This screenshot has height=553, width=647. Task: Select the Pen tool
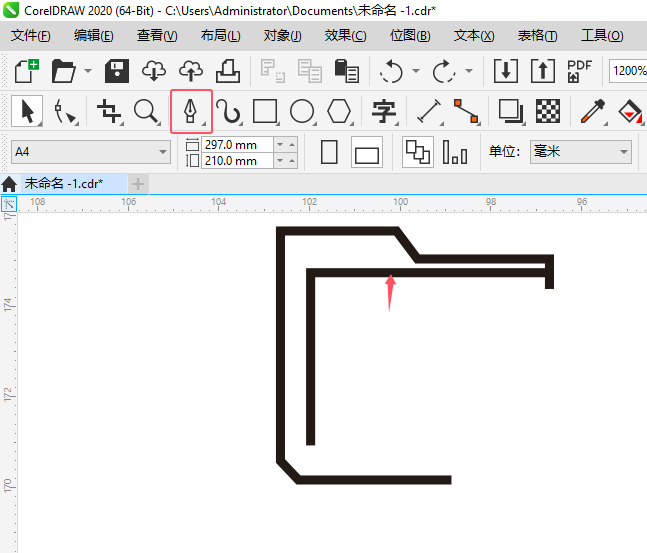[x=191, y=111]
